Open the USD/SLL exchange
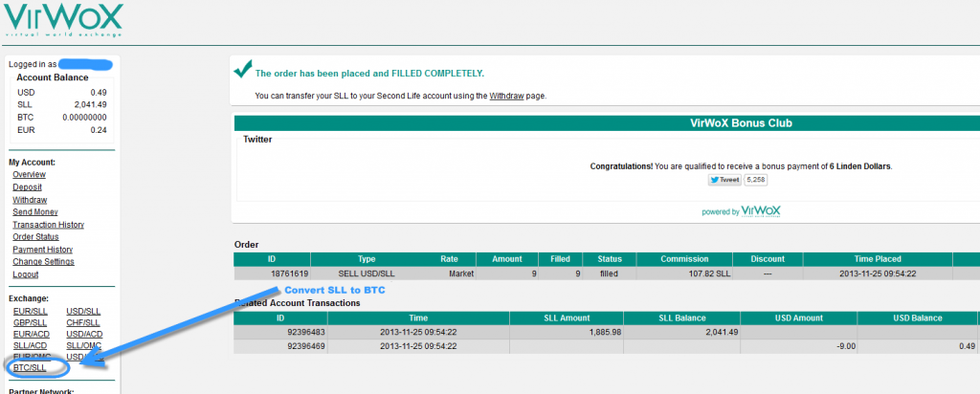Viewport: 980px width, 394px height. 83,311
